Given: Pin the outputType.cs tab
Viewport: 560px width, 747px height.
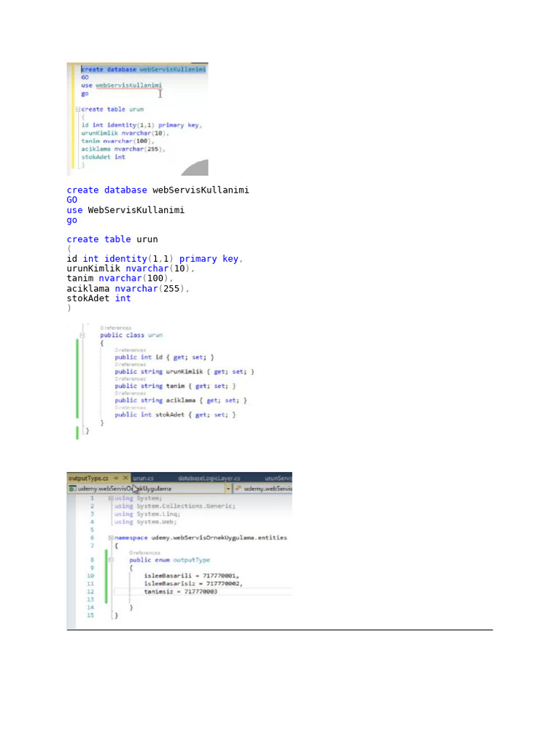Looking at the screenshot, I should point(116,478).
